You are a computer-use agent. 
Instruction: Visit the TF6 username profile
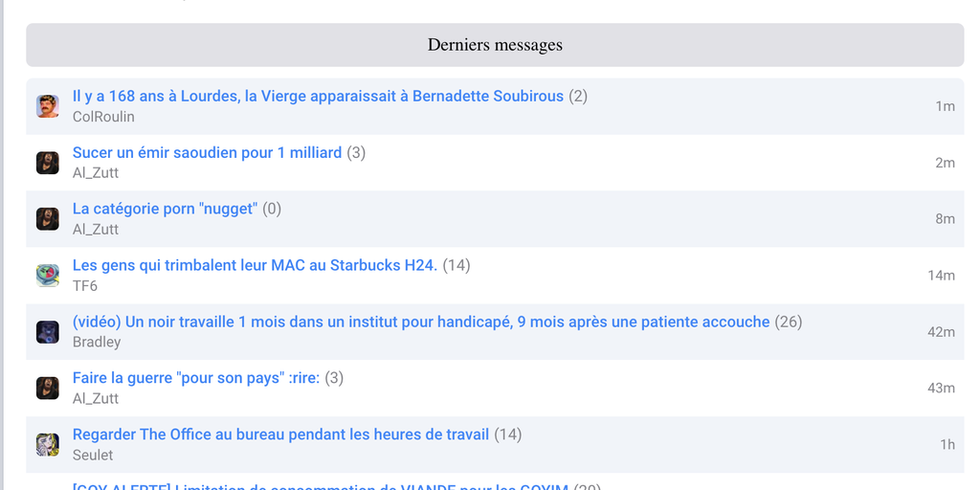pyautogui.click(x=85, y=286)
